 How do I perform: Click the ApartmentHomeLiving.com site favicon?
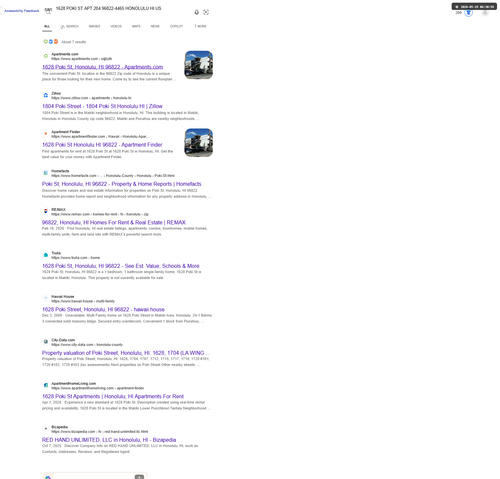click(x=46, y=385)
